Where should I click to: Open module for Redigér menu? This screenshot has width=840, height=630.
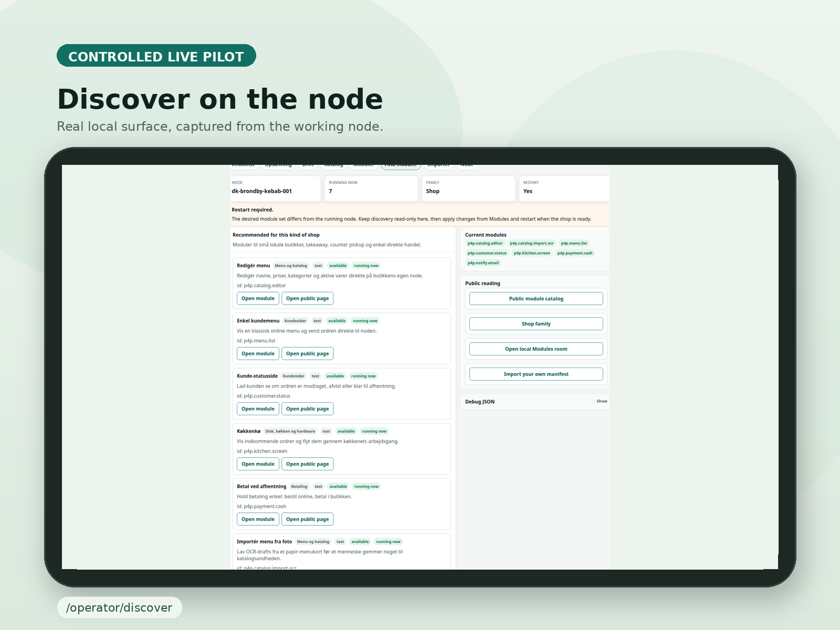tap(258, 298)
